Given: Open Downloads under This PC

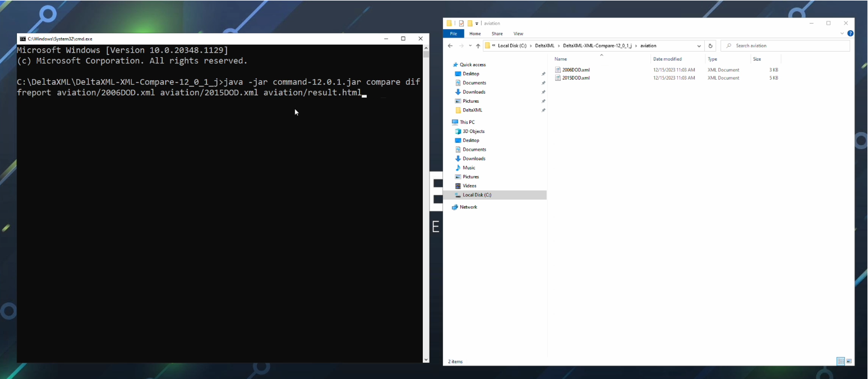Looking at the screenshot, I should 474,159.
